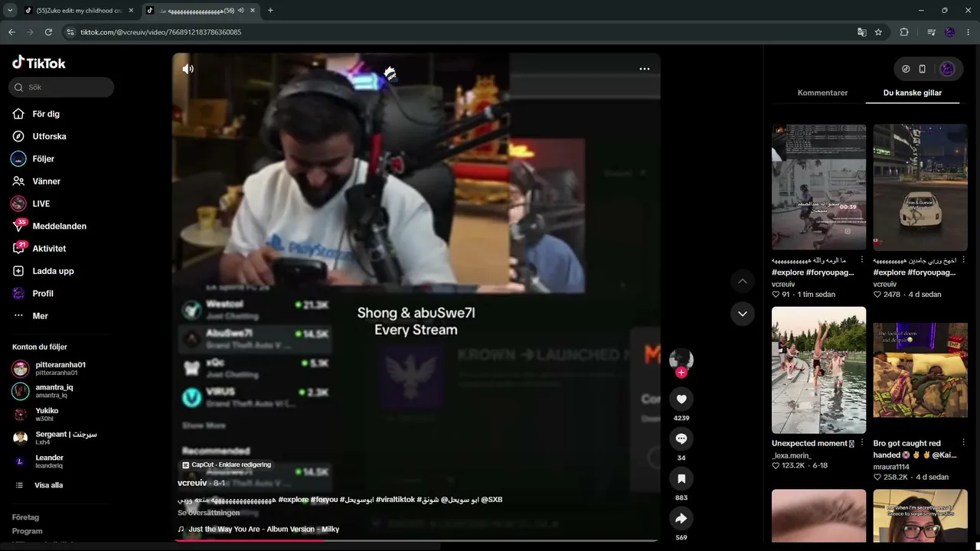Open the LIVE section
Screen dimensions: 980x551
click(x=41, y=204)
